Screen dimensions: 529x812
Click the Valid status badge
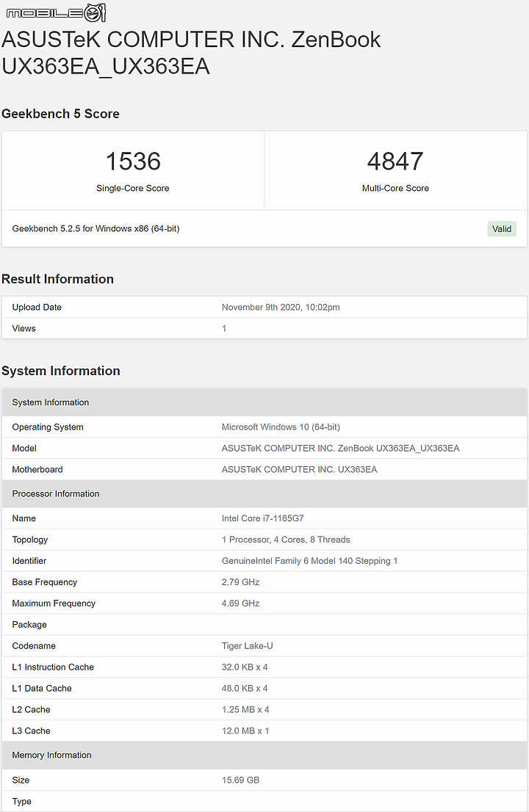(502, 229)
